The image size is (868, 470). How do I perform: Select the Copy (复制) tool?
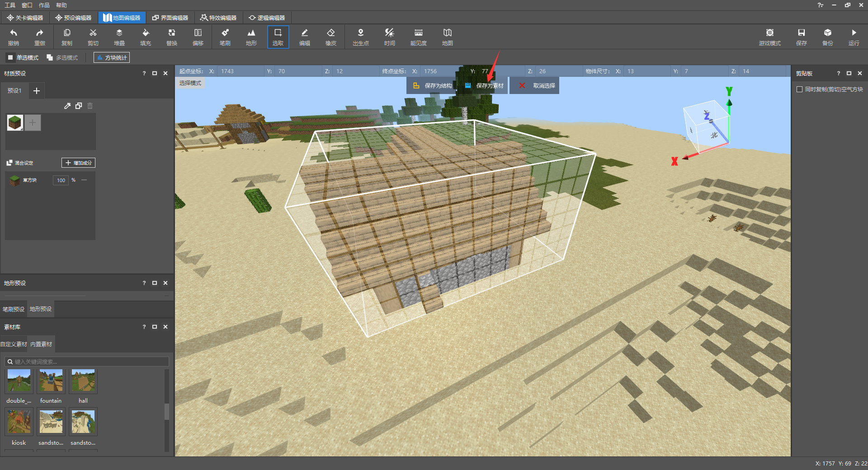(x=67, y=37)
